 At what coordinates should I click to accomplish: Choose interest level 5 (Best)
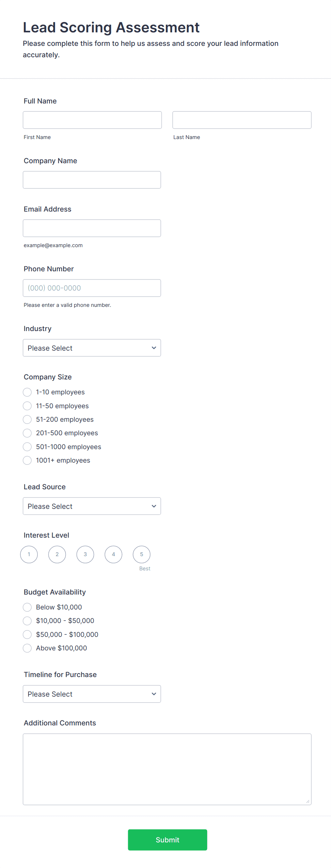142,554
